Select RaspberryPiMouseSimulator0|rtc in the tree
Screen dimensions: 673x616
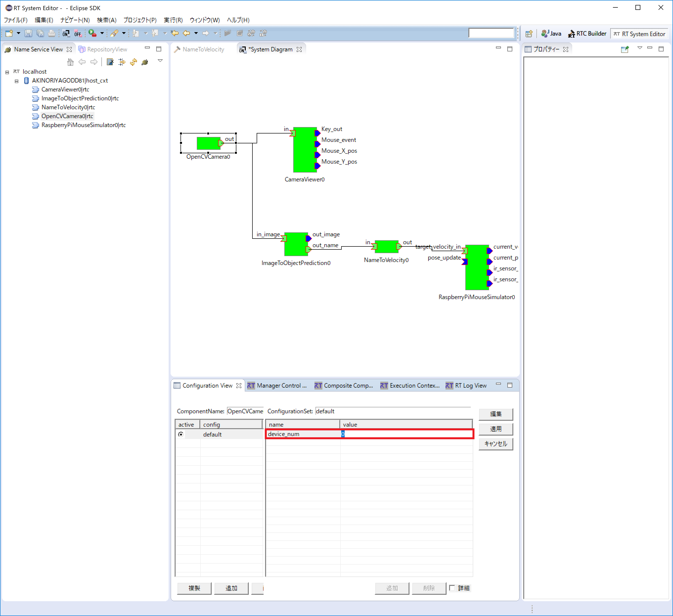[84, 125]
